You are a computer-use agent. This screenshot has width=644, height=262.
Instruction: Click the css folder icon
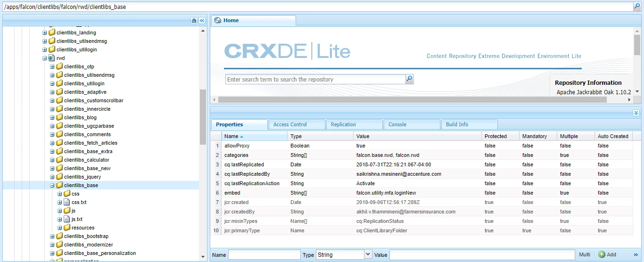67,194
